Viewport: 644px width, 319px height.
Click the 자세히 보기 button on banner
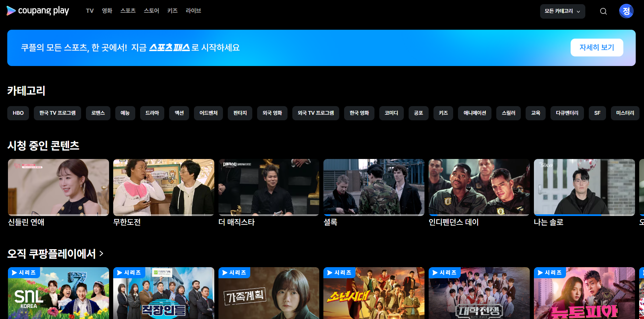point(597,47)
